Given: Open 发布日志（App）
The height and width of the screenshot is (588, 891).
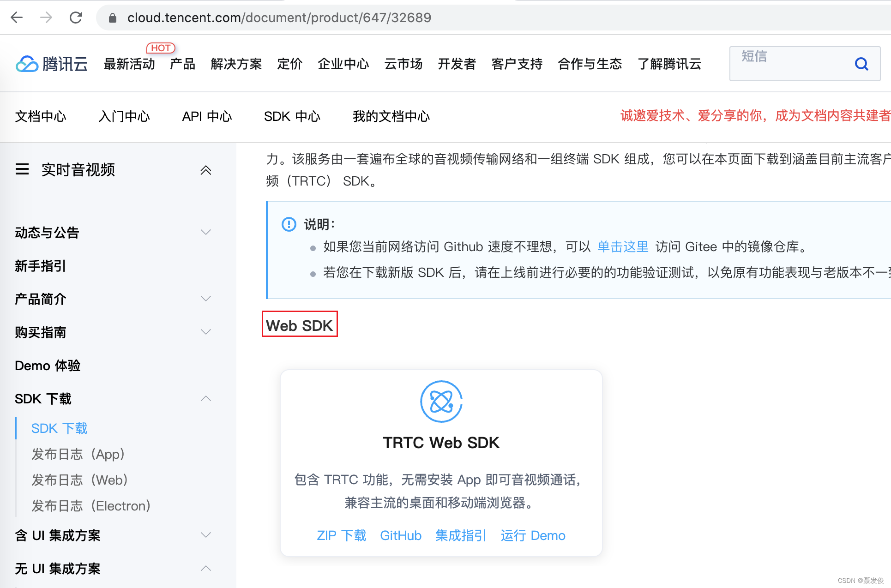Looking at the screenshot, I should 78,454.
